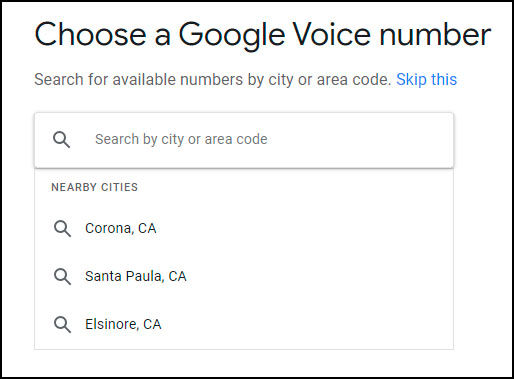Screen dimensions: 514x379
Task: Follow the "Skip this" link
Action: (x=426, y=80)
